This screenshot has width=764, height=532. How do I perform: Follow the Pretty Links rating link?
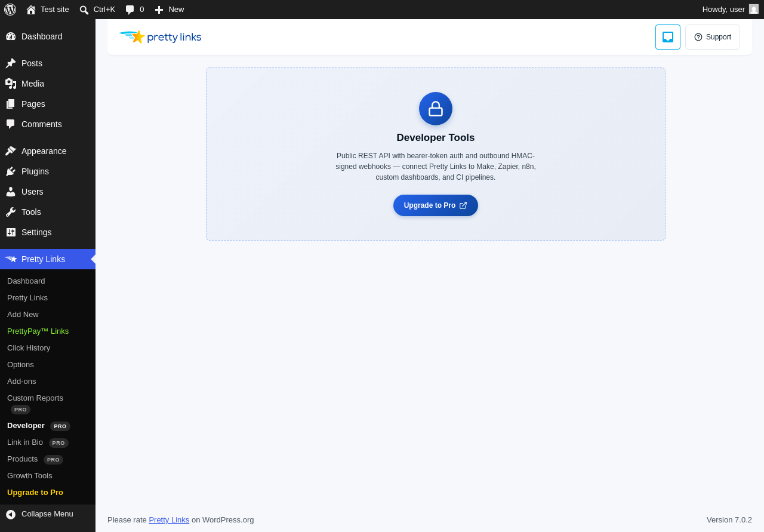[x=169, y=520]
